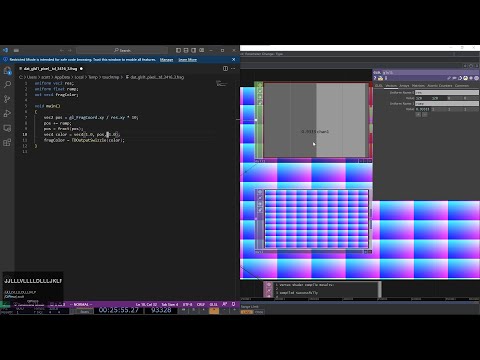Click the pencil comment icon in parameter header
480x360 pixels.
point(449,78)
